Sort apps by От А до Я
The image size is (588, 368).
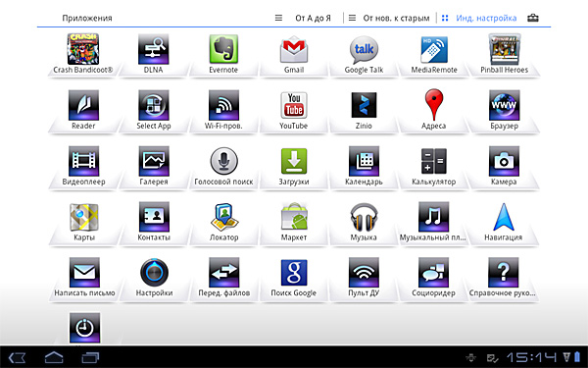[x=303, y=18]
